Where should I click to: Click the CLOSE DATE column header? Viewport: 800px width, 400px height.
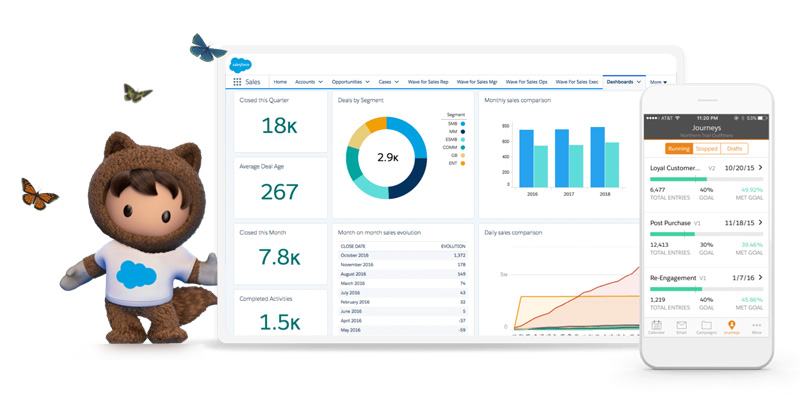(351, 246)
